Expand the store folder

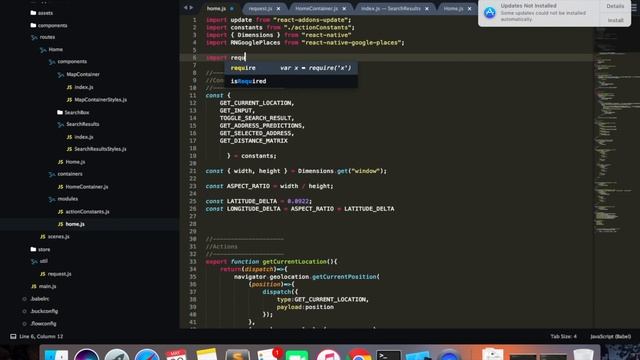click(40, 249)
